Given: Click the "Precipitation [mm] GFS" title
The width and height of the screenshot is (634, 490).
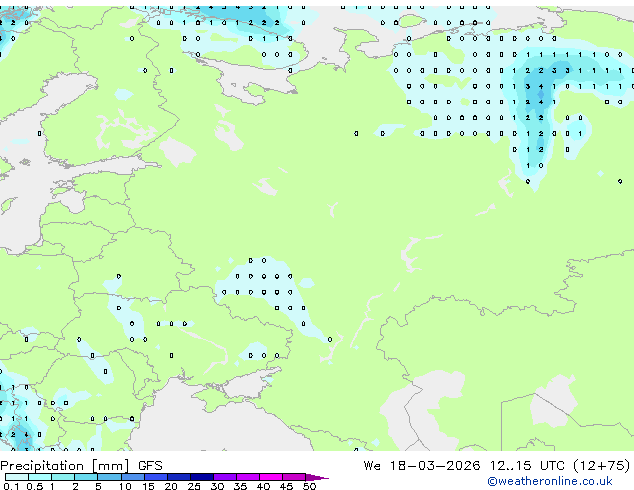Looking at the screenshot, I should coord(82,466).
